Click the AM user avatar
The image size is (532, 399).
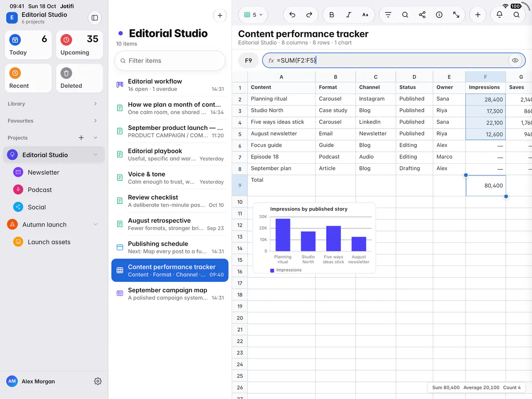pyautogui.click(x=12, y=381)
